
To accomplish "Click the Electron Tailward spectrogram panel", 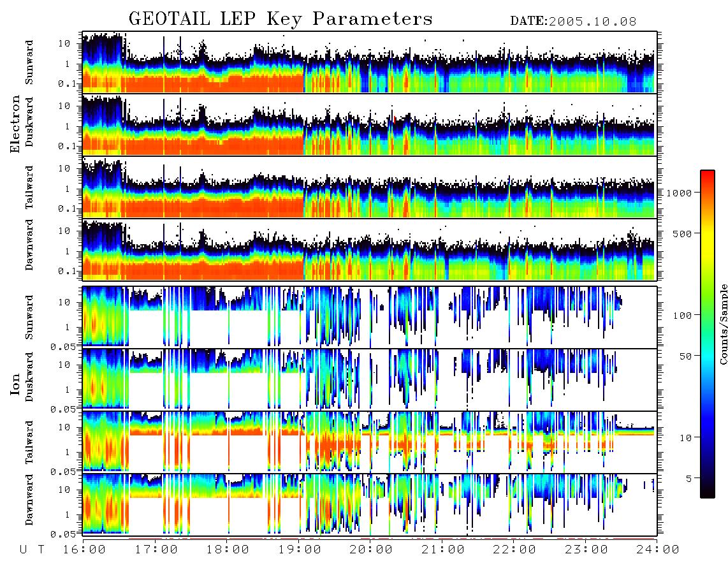I will [x=370, y=187].
